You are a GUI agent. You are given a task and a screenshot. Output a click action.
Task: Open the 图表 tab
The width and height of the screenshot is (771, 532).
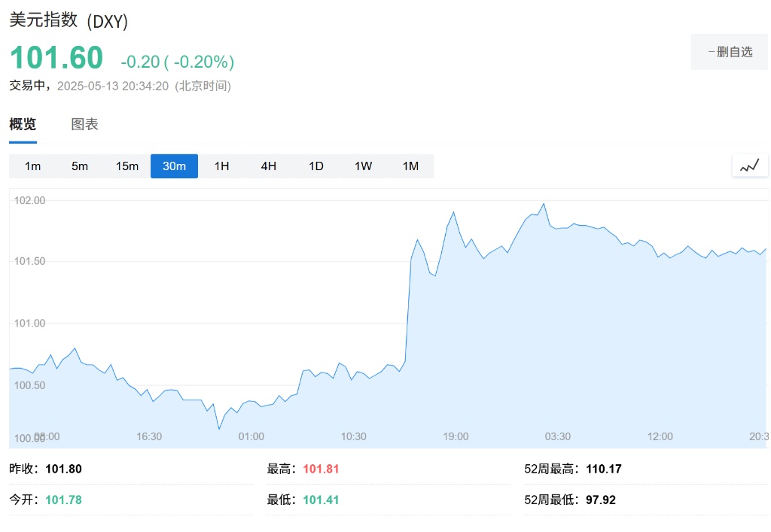(84, 125)
